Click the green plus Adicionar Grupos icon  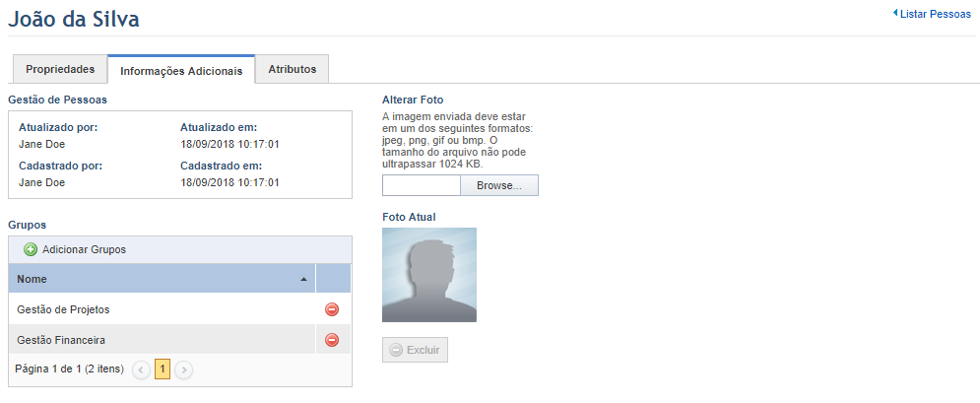tap(30, 249)
